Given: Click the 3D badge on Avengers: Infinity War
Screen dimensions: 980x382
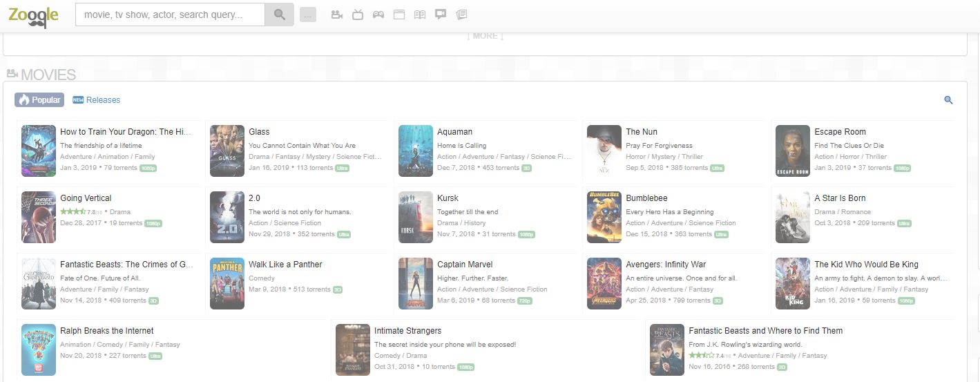Looking at the screenshot, I should 718,300.
